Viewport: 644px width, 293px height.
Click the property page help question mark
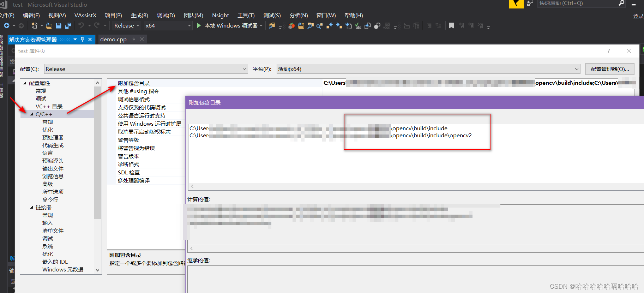608,51
